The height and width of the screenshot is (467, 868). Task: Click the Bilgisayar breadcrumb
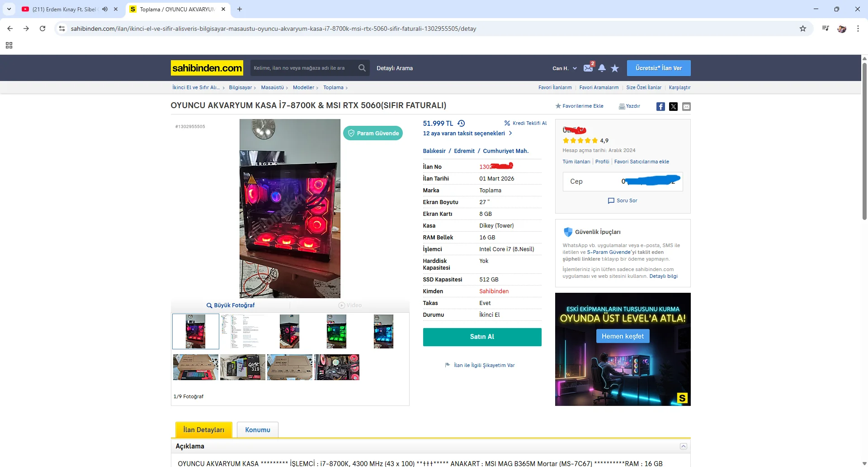(x=241, y=87)
